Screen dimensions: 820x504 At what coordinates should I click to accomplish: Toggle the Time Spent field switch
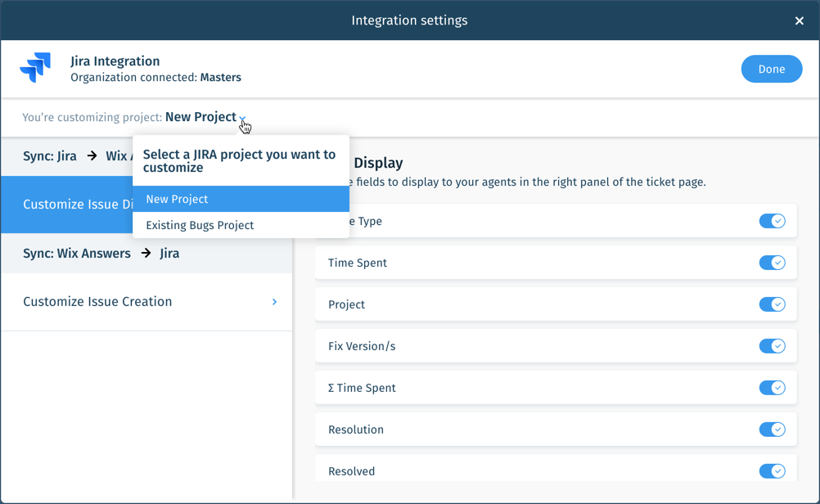pyautogui.click(x=772, y=263)
